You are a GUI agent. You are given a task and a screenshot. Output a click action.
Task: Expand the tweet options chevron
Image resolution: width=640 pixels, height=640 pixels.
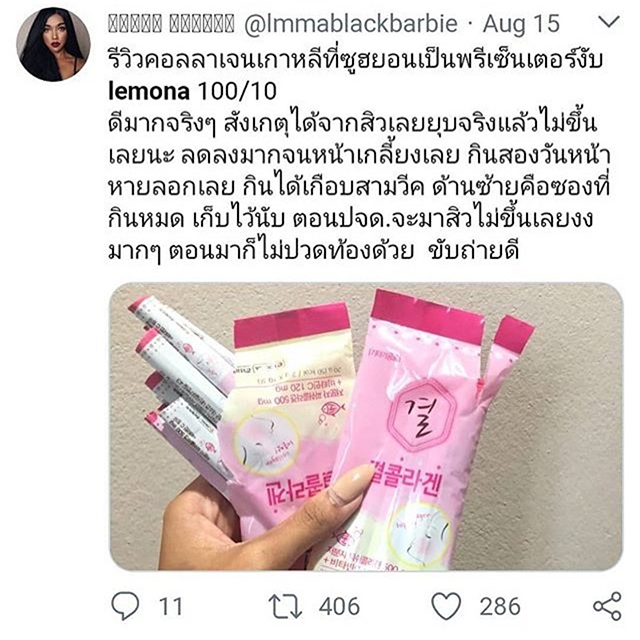609,21
